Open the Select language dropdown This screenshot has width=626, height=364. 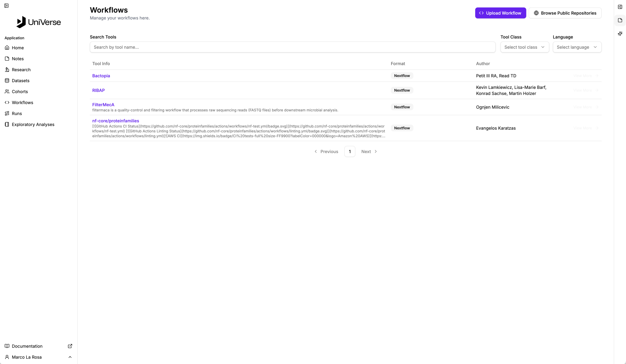tap(577, 47)
